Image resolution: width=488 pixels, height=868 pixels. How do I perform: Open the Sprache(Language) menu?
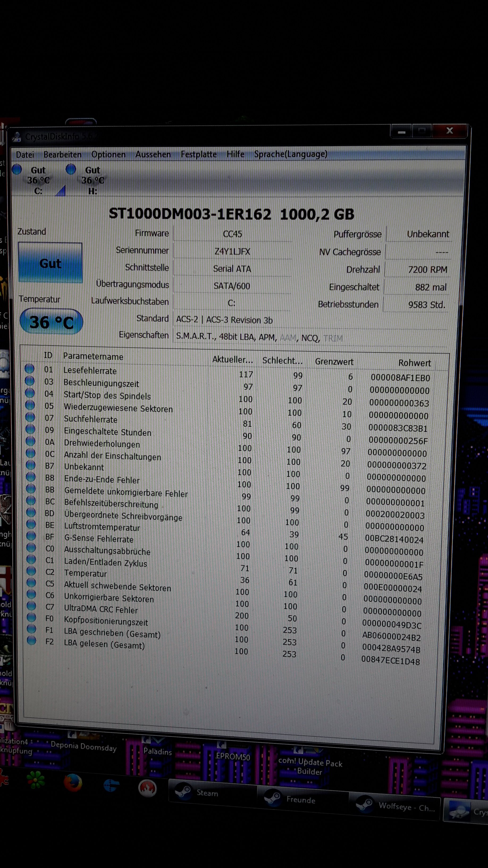coord(290,154)
